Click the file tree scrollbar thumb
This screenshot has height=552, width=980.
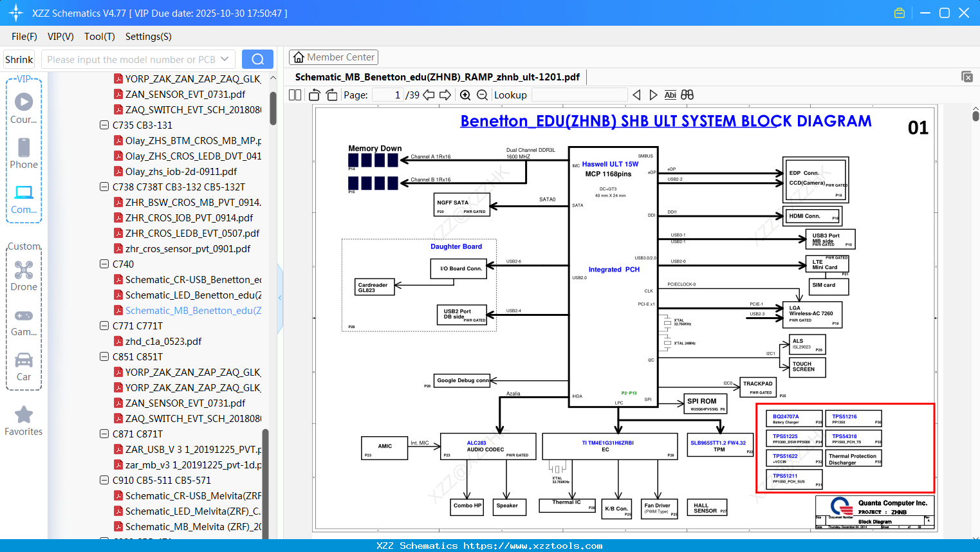(273, 108)
